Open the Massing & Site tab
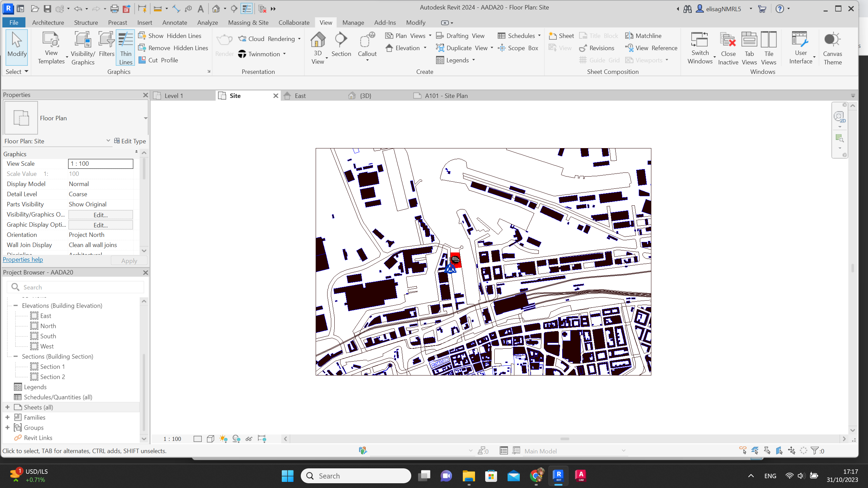The image size is (868, 488). (248, 22)
